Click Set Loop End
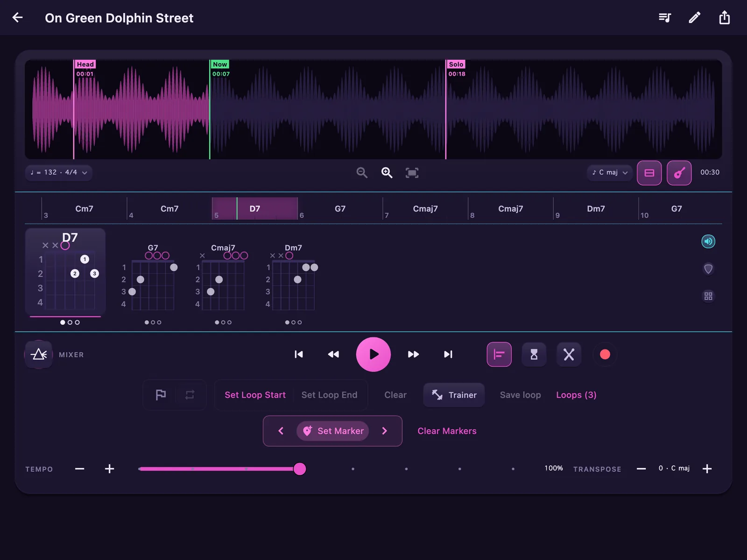The image size is (747, 560). coord(330,395)
